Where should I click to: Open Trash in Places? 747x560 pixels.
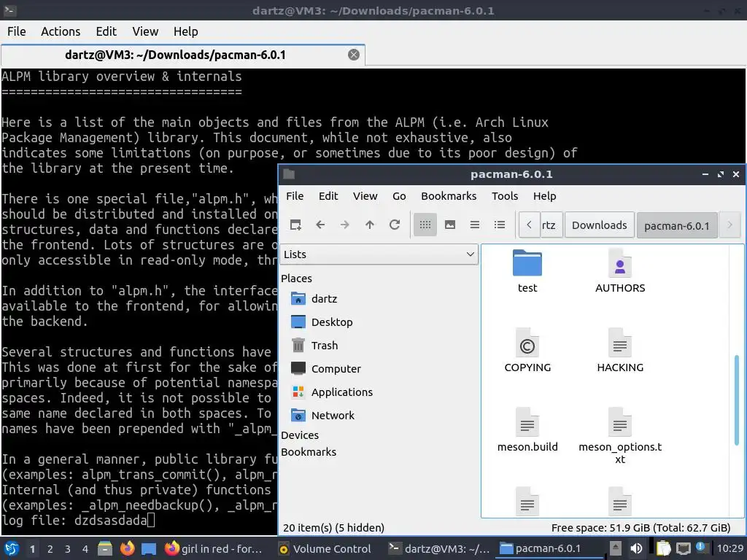coord(314,345)
